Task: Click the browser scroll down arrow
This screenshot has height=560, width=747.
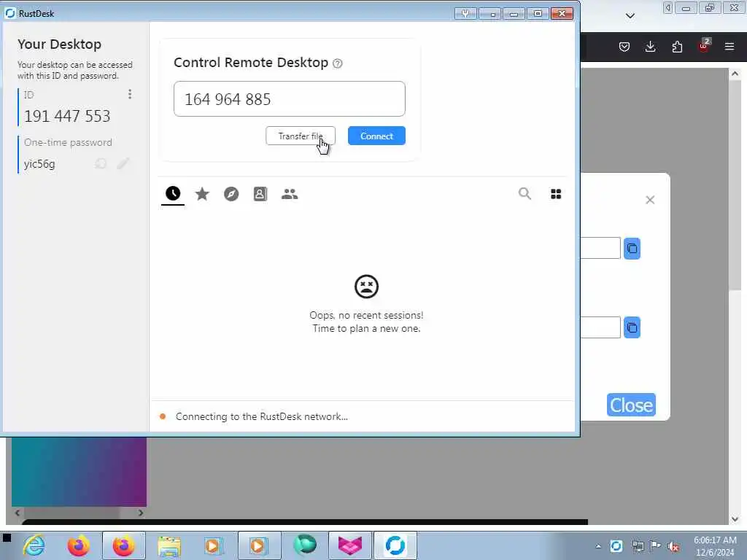Action: point(734,519)
